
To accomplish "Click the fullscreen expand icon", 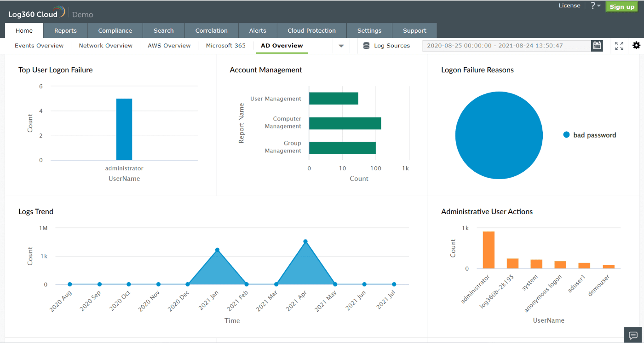I will tap(619, 46).
